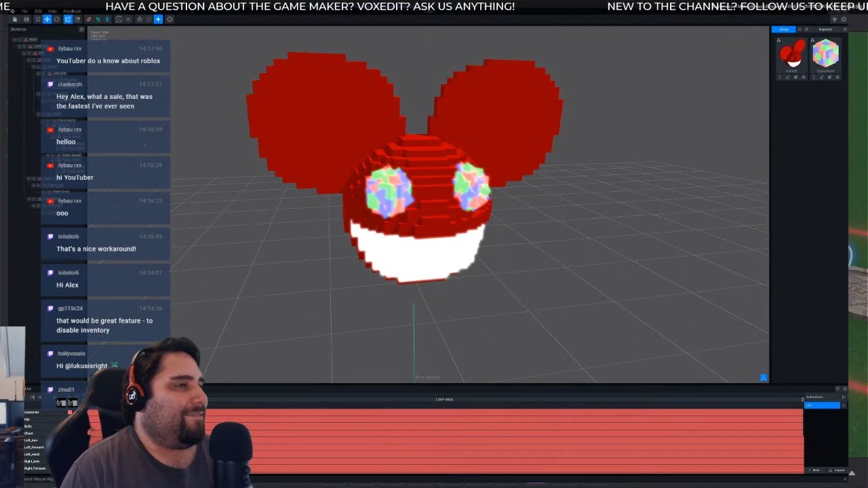
Task: Click grid view icon beside Library tab
Action: (x=800, y=29)
